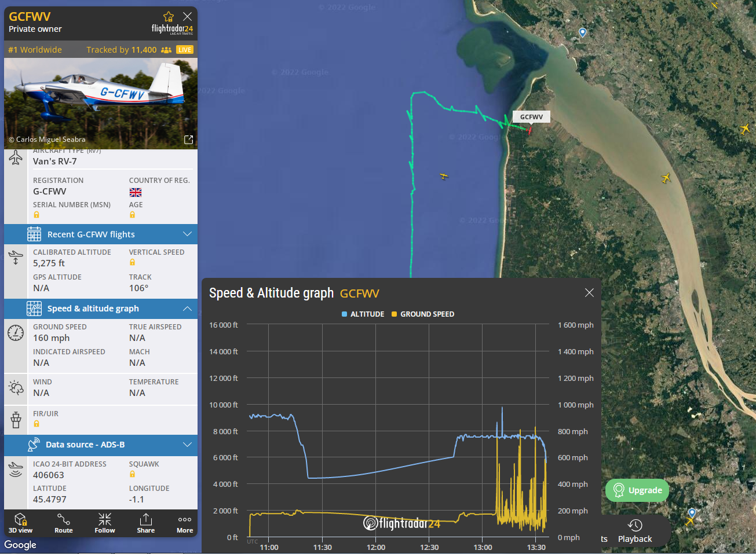Image resolution: width=756 pixels, height=554 pixels.
Task: Click the calendar icon beside Recent G-CFWV flights
Action: click(34, 234)
